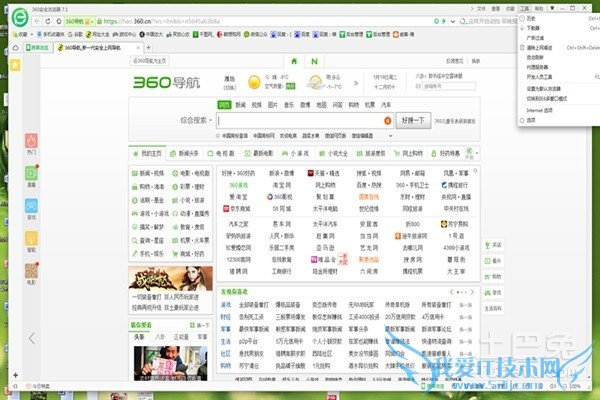
Task: Go to previous page of 发现 section
Action: [x=452, y=292]
